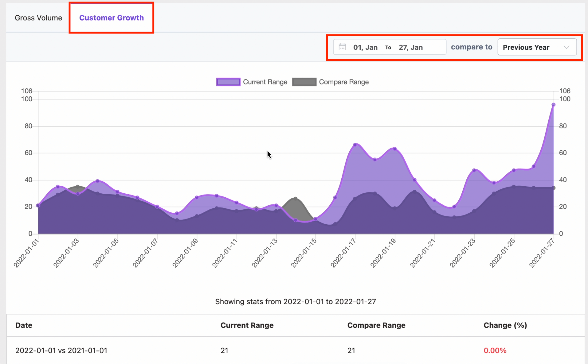588x364 pixels.
Task: Click the calendar icon in date range
Action: point(342,47)
